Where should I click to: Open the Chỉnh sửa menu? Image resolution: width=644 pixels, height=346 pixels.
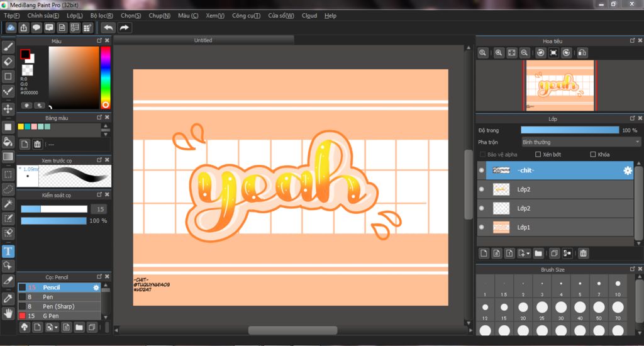point(43,16)
